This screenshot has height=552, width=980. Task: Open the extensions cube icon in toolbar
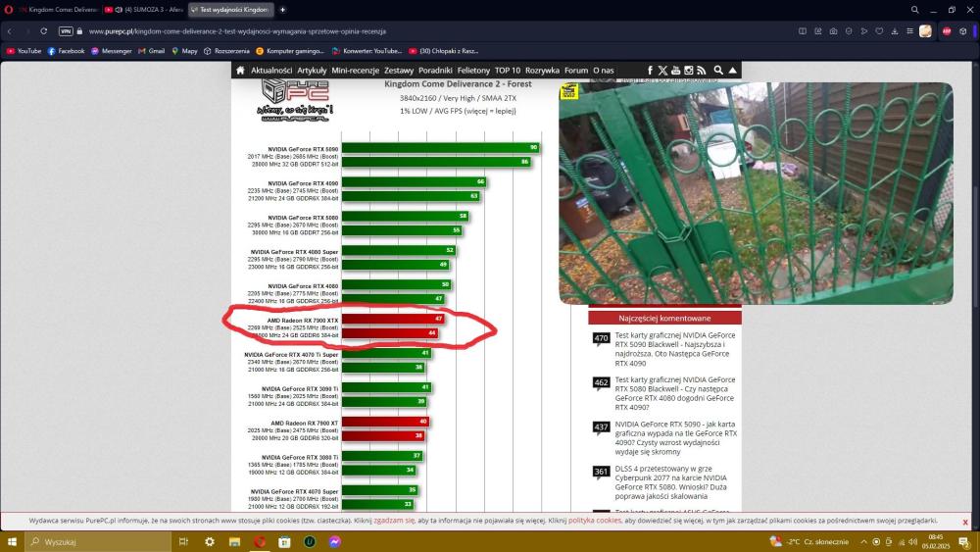tap(963, 31)
